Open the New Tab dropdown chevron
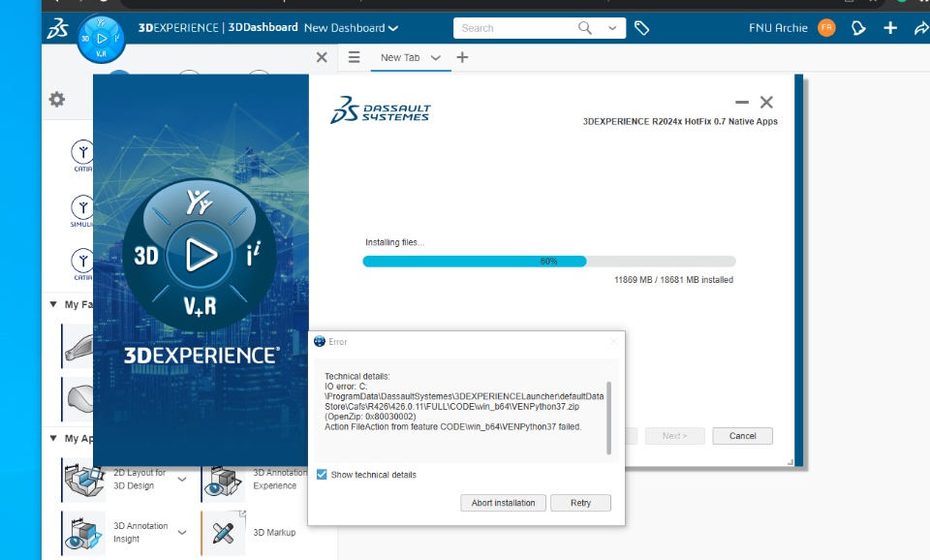The height and width of the screenshot is (560, 930). pos(435,57)
